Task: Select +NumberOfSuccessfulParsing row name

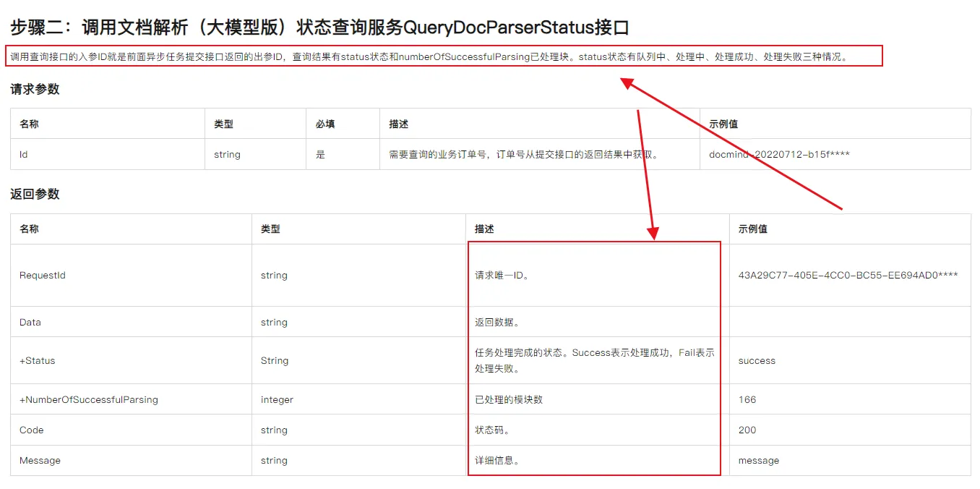Action: pos(89,399)
